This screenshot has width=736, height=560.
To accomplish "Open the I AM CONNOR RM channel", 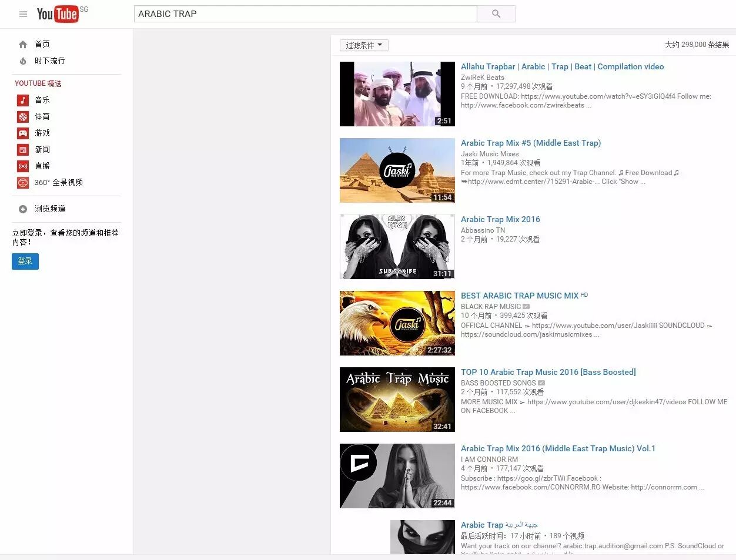I will point(490,460).
